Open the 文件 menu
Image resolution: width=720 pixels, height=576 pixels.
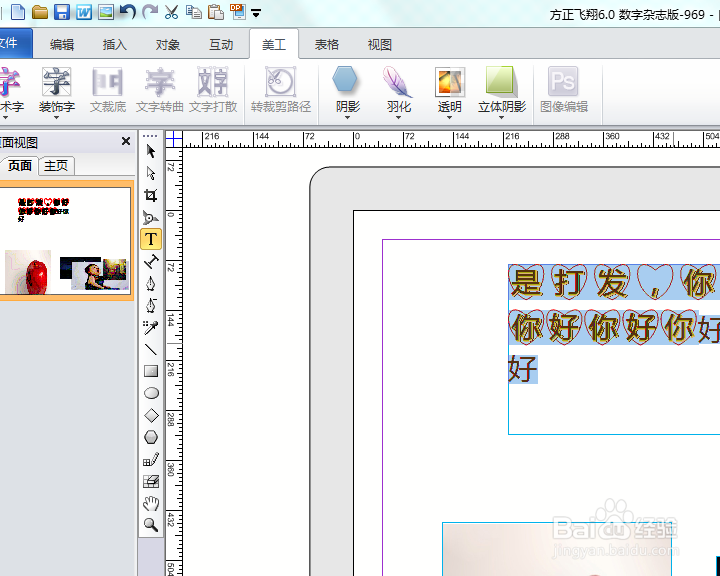(x=14, y=43)
